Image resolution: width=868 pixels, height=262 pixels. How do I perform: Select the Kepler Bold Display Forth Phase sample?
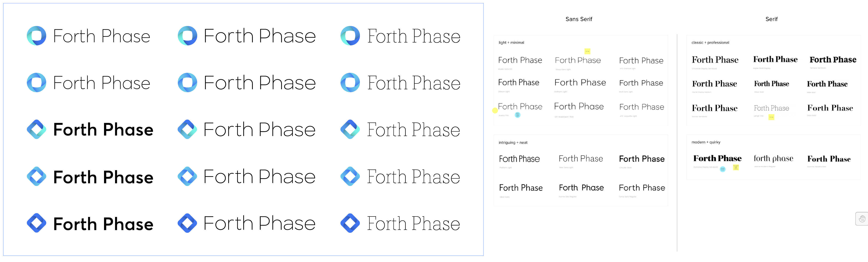(775, 59)
